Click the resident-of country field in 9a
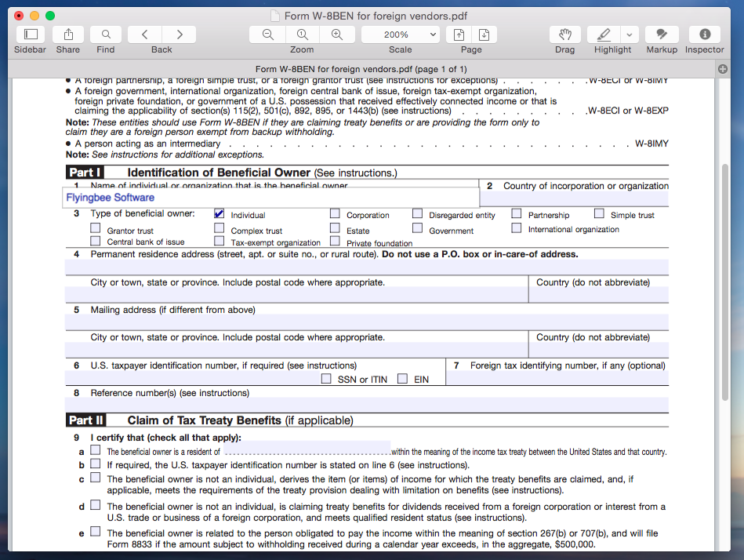Image resolution: width=744 pixels, height=560 pixels. (307, 448)
